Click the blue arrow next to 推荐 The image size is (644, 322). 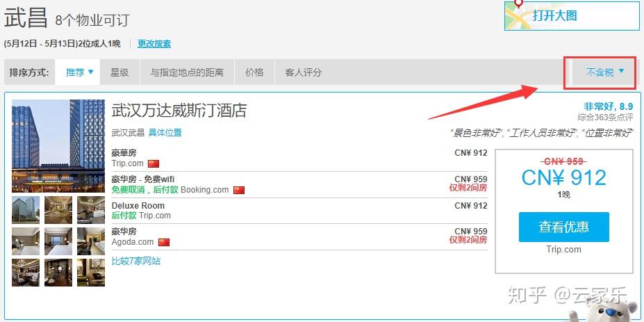(x=91, y=72)
